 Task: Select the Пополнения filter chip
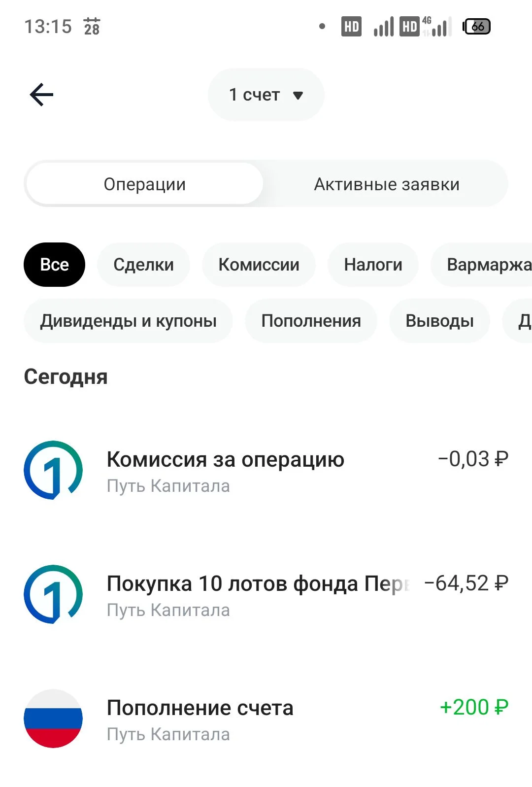pyautogui.click(x=311, y=321)
